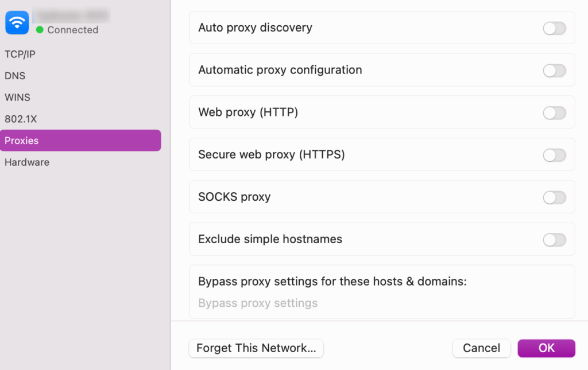The height and width of the screenshot is (370, 588).
Task: Open the TCP/IP section
Action: 20,54
